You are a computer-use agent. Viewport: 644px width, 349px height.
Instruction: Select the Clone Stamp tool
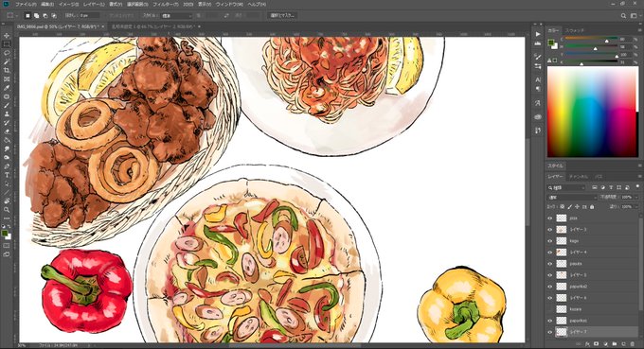coord(7,114)
